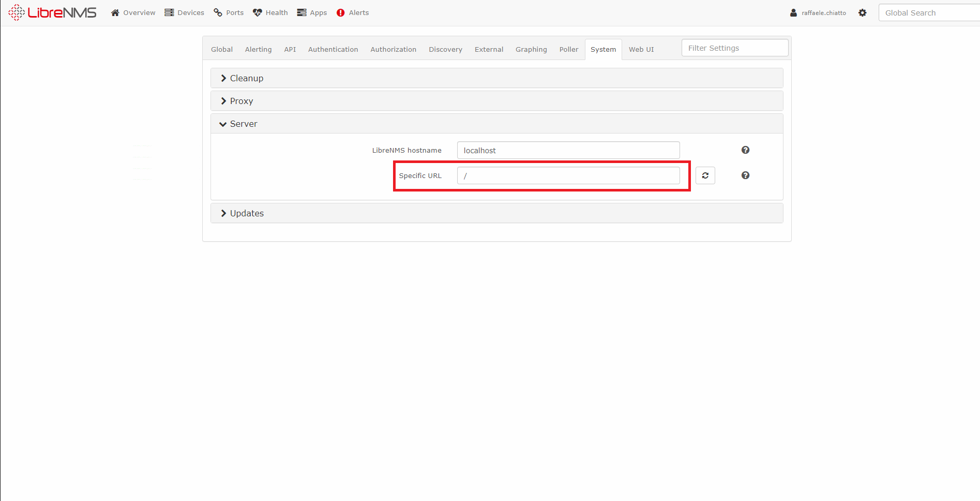
Task: Switch to the Poller settings tab
Action: pyautogui.click(x=569, y=49)
